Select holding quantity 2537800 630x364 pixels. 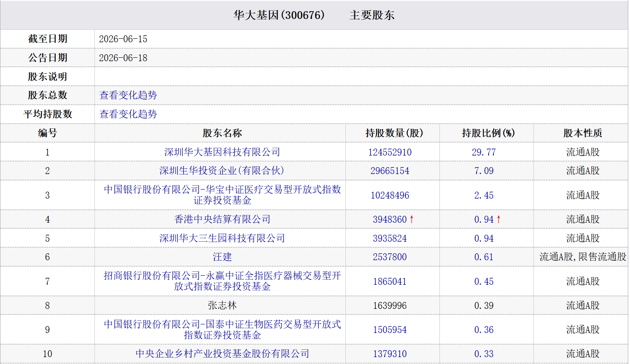tap(390, 257)
